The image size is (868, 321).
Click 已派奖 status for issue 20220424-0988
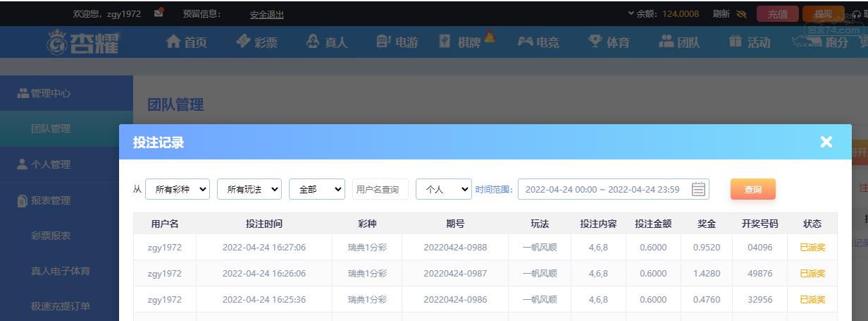812,248
